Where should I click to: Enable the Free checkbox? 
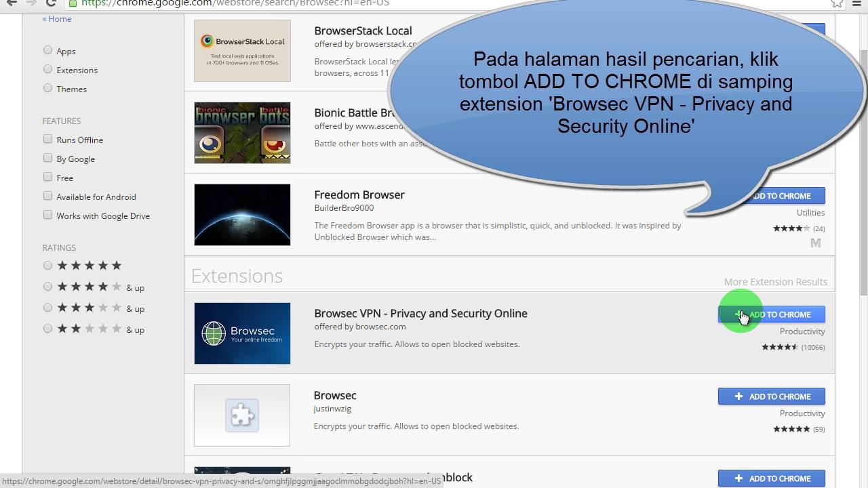pyautogui.click(x=47, y=177)
